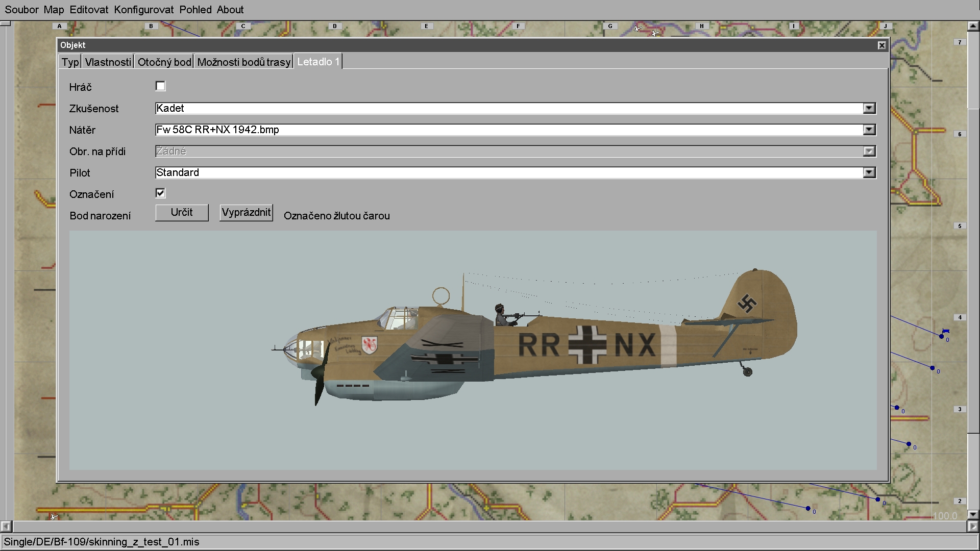Switch to the Otočný bod tab
Viewport: 980px width, 551px height.
(x=164, y=62)
